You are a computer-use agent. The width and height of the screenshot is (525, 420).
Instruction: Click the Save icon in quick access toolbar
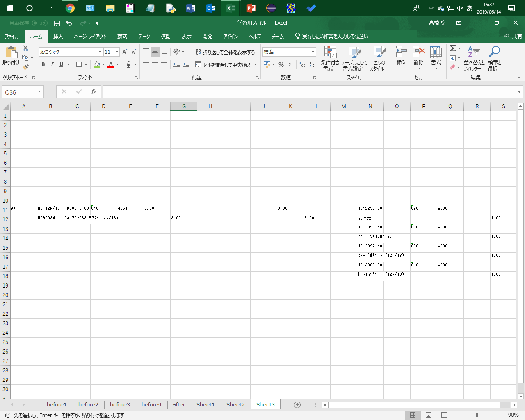coord(57,23)
